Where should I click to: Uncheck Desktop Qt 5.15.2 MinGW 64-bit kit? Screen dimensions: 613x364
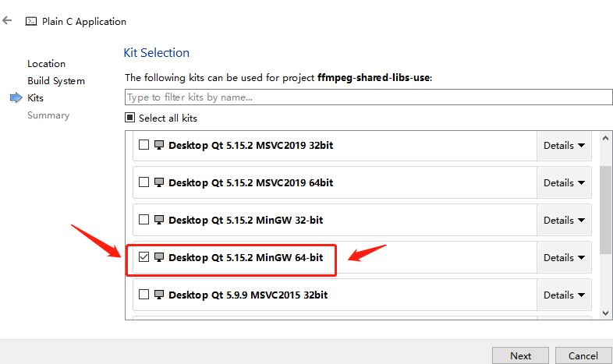[x=144, y=257]
